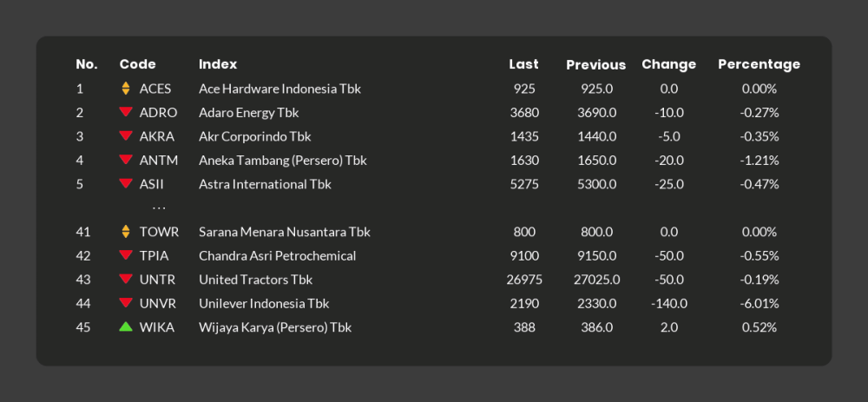This screenshot has width=868, height=402.
Task: Select the TPIA stock code
Action: (x=155, y=256)
